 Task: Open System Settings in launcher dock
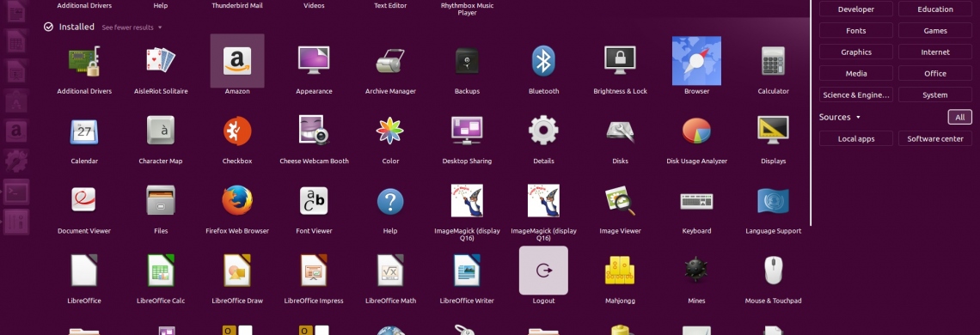(x=16, y=161)
